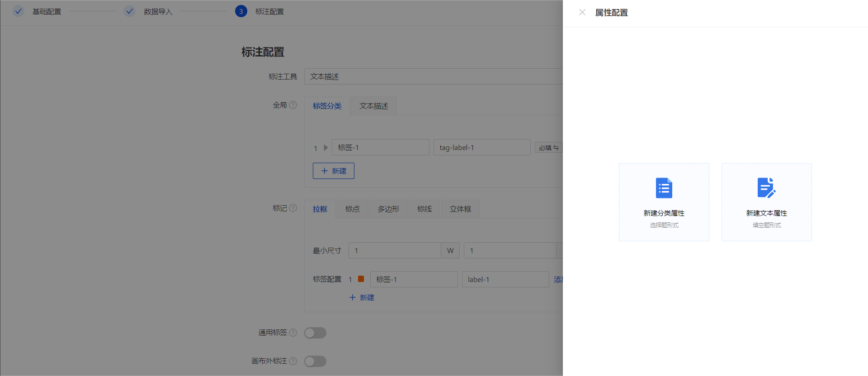
Task: Click the 属性配置 panel title
Action: [611, 13]
